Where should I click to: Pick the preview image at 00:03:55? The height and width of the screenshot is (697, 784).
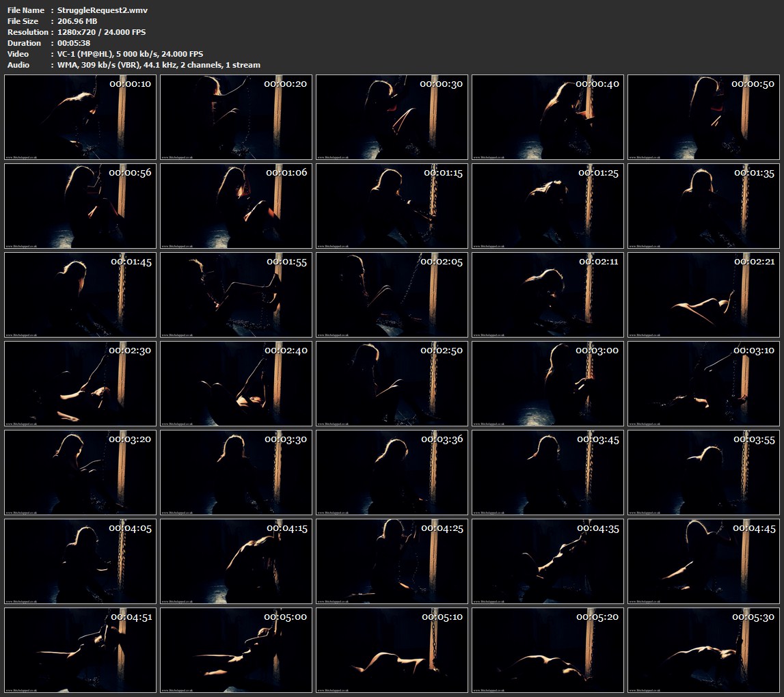point(703,472)
